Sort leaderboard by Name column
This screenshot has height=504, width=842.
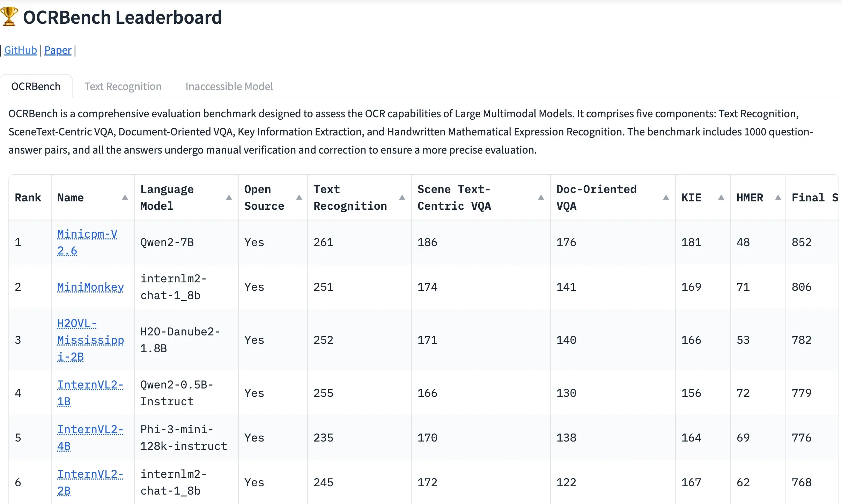[x=125, y=198]
